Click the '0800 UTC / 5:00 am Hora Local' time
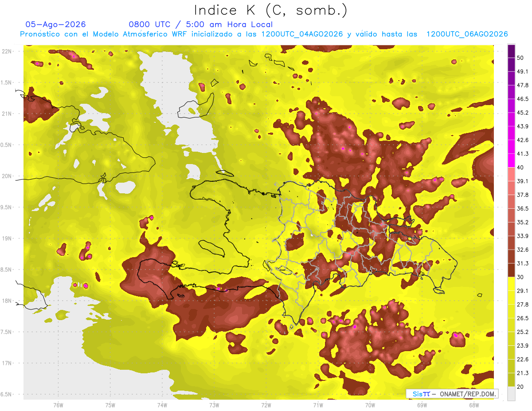Screen dimensions: 532x411 coord(200,24)
